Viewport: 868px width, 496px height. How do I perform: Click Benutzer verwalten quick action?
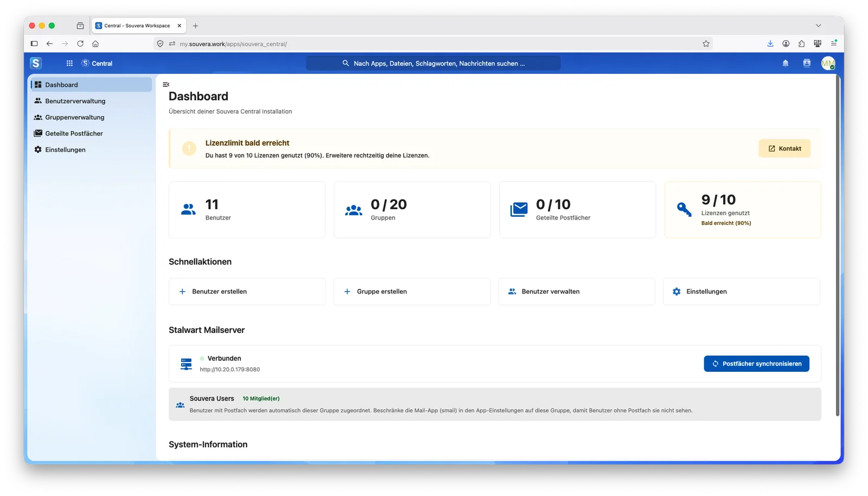tap(577, 292)
